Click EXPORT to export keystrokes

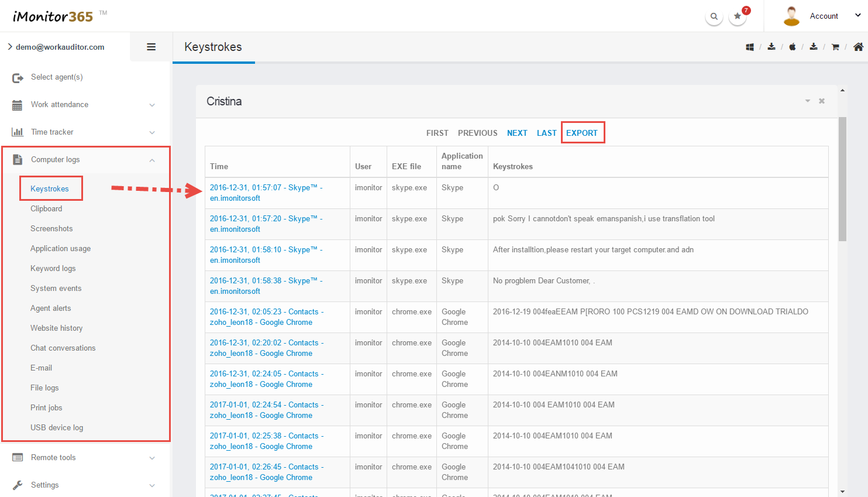582,133
